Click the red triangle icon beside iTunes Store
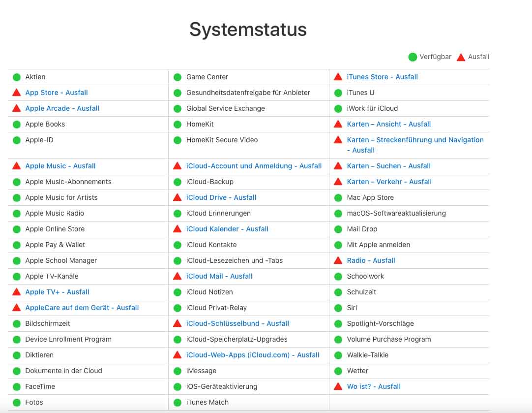The height and width of the screenshot is (413, 532). click(338, 77)
